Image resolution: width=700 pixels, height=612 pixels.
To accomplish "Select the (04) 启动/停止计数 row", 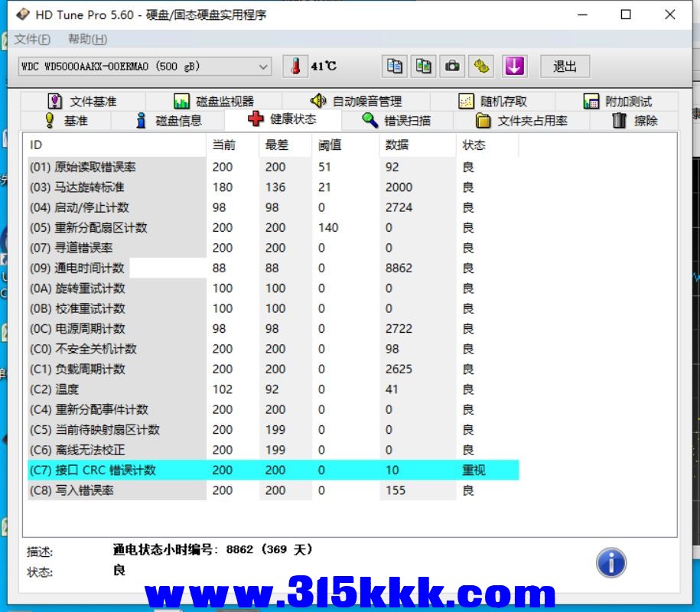I will coord(273,207).
